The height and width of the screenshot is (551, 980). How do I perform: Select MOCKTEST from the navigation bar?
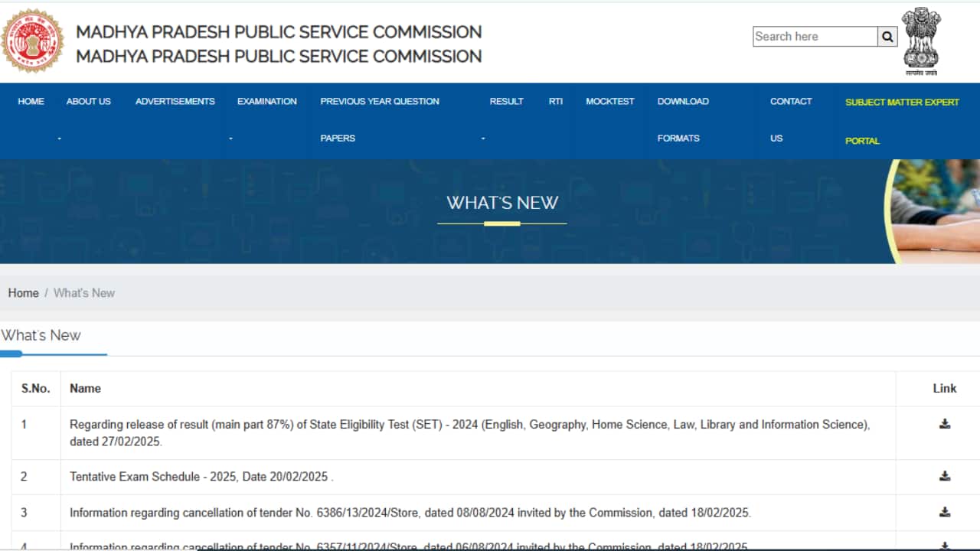(x=609, y=101)
